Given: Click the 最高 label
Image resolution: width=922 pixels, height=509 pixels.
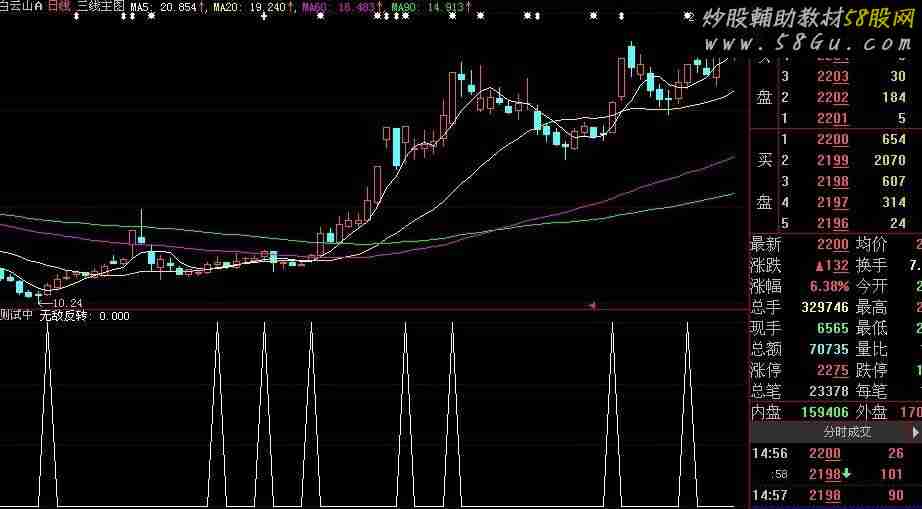Looking at the screenshot, I should point(871,307).
